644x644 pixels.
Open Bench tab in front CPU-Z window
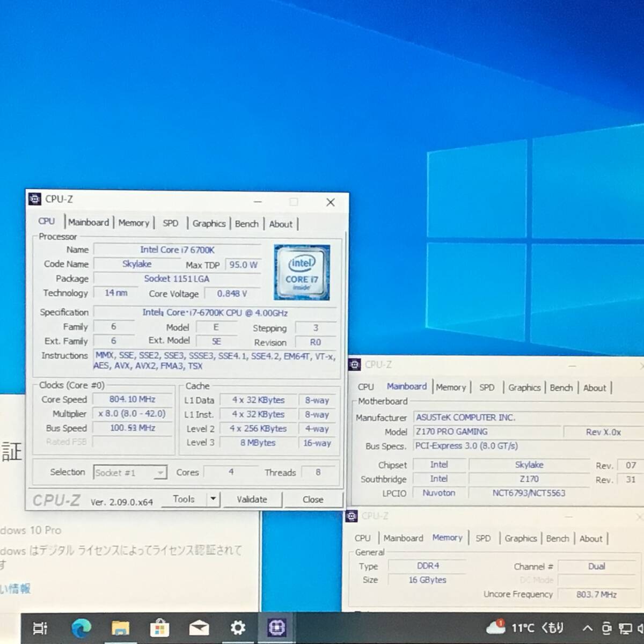pyautogui.click(x=247, y=224)
